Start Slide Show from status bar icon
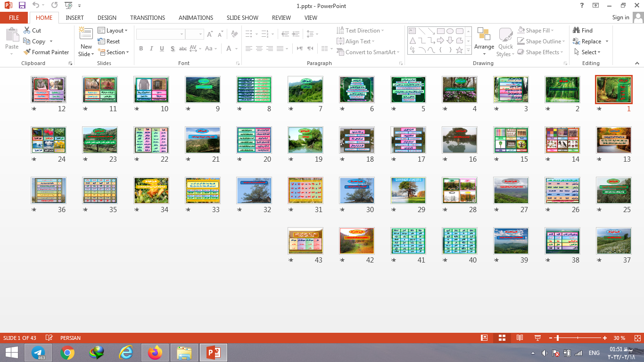Image resolution: width=644 pixels, height=362 pixels. (x=537, y=338)
